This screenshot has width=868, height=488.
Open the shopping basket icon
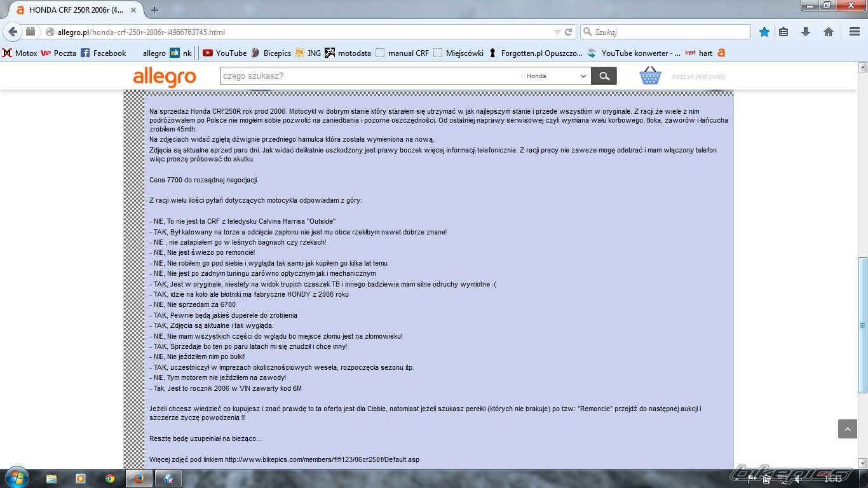(x=650, y=76)
